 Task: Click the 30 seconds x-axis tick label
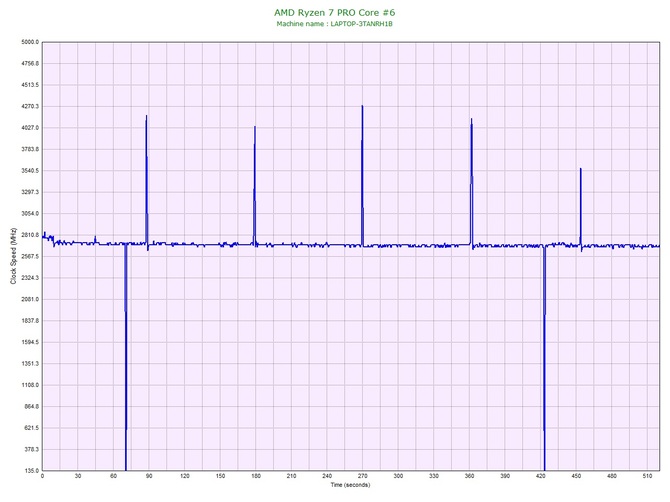(78, 476)
